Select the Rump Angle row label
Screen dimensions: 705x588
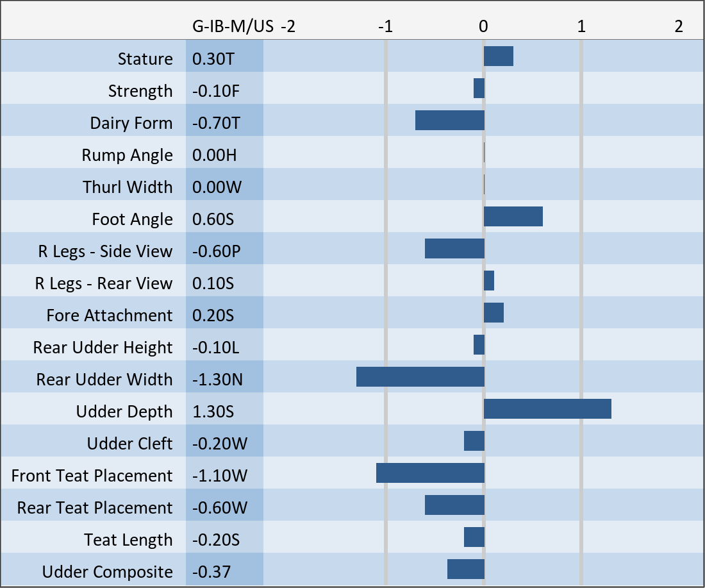(127, 155)
